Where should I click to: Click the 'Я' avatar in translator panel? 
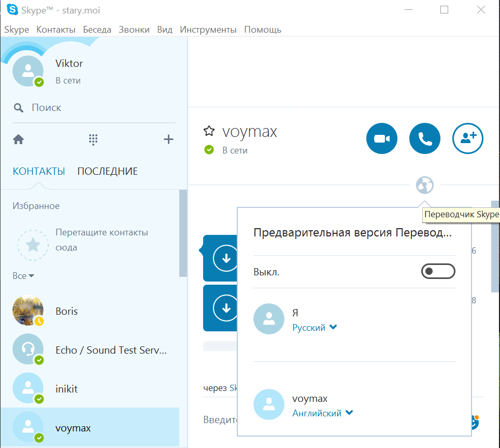[269, 319]
